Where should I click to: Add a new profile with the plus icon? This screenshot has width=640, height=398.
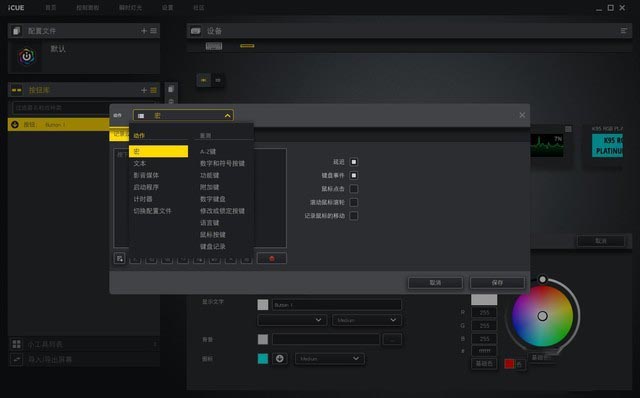[144, 31]
